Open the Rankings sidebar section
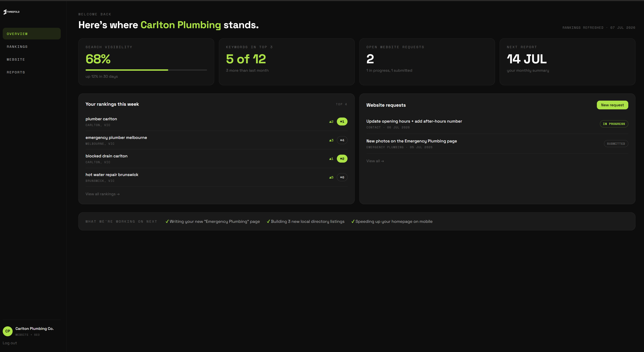Image resolution: width=644 pixels, height=352 pixels. (32, 47)
